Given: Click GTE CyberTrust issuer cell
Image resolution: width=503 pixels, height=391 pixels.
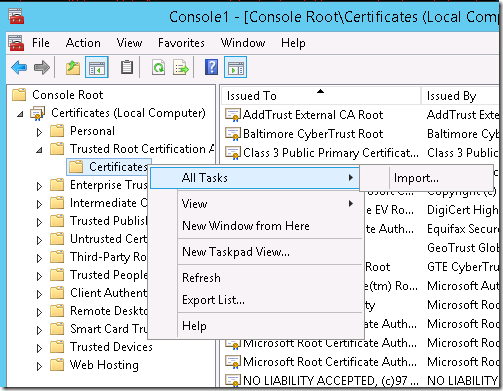Looking at the screenshot, I should [x=463, y=267].
